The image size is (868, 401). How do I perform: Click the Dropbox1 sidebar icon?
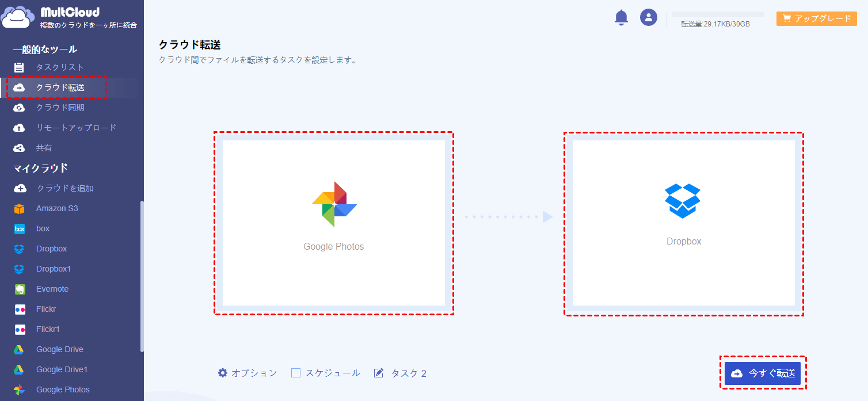(20, 269)
